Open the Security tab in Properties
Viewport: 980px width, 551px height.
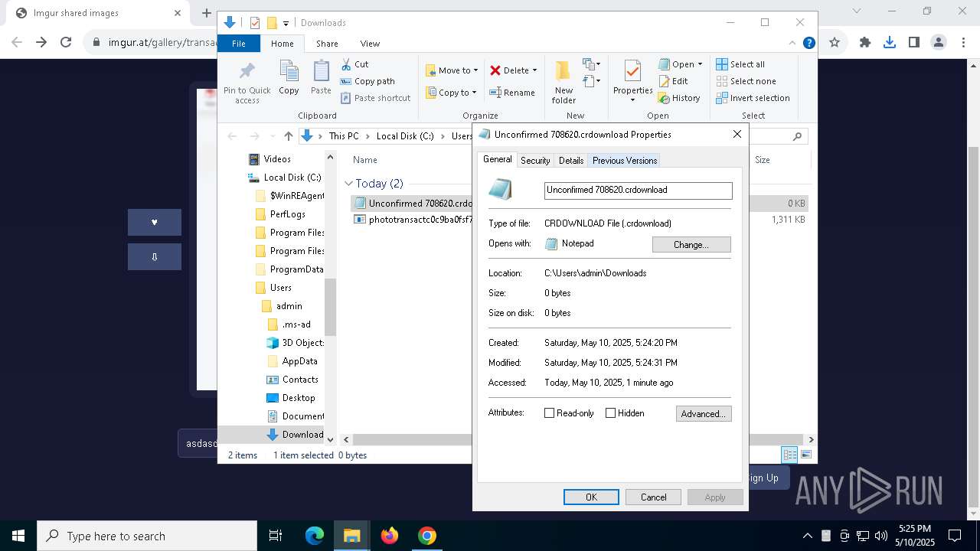pyautogui.click(x=535, y=161)
